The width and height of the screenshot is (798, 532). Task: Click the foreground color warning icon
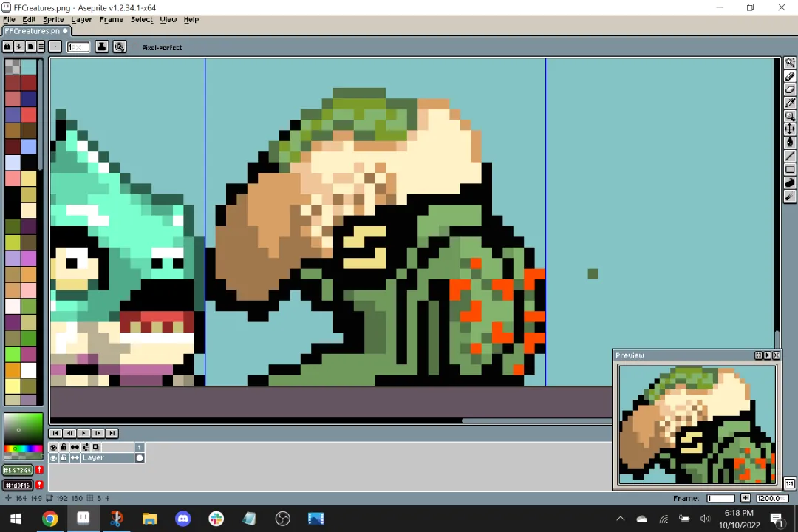tap(39, 470)
